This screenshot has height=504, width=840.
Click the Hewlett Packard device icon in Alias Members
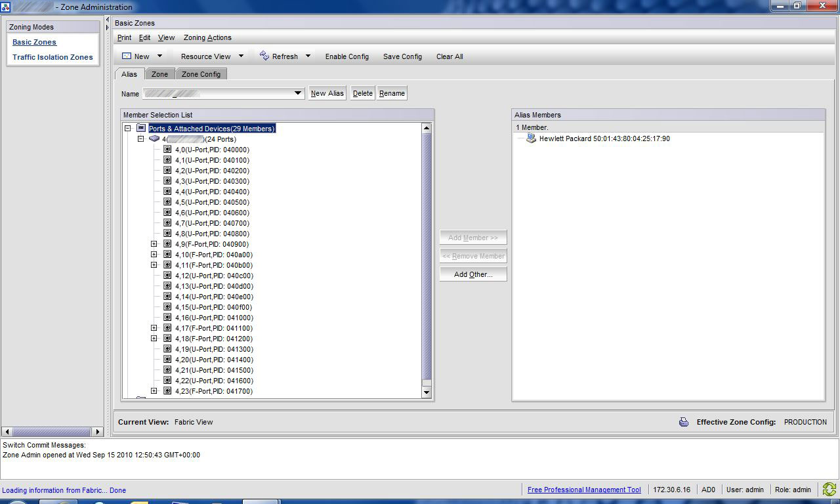click(531, 138)
